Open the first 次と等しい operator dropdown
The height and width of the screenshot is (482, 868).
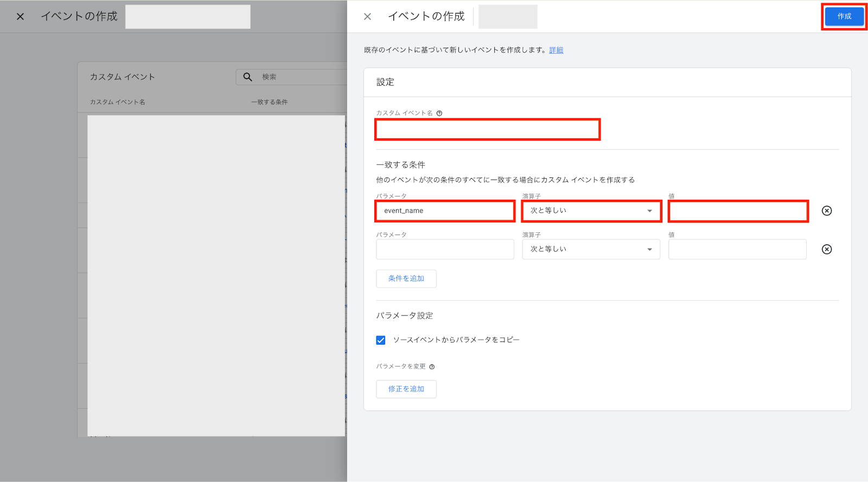coord(591,211)
